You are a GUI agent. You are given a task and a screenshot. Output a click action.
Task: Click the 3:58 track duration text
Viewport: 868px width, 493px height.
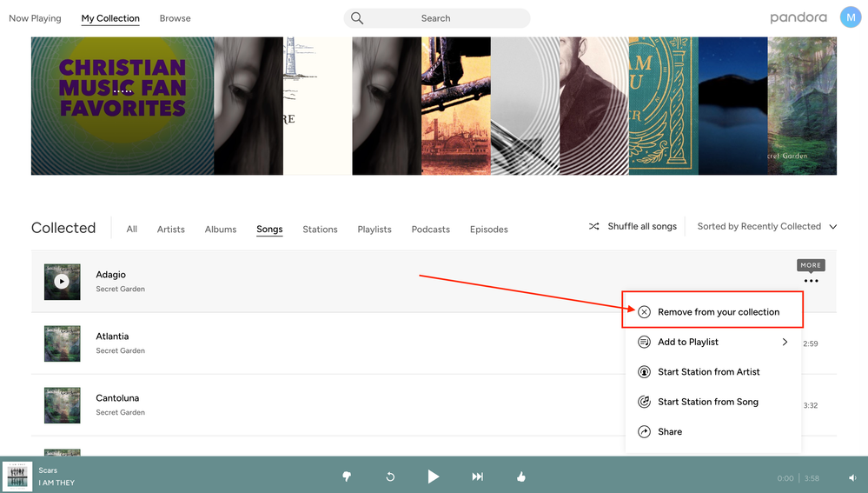point(812,478)
